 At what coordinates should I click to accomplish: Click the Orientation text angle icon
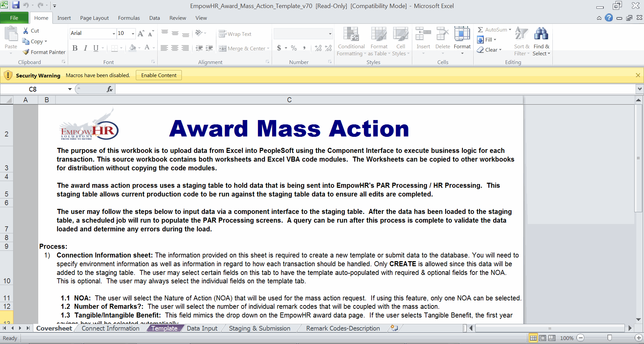[199, 33]
